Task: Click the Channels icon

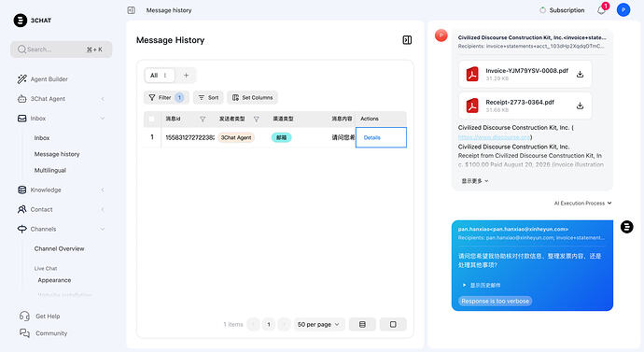Action: tap(22, 229)
